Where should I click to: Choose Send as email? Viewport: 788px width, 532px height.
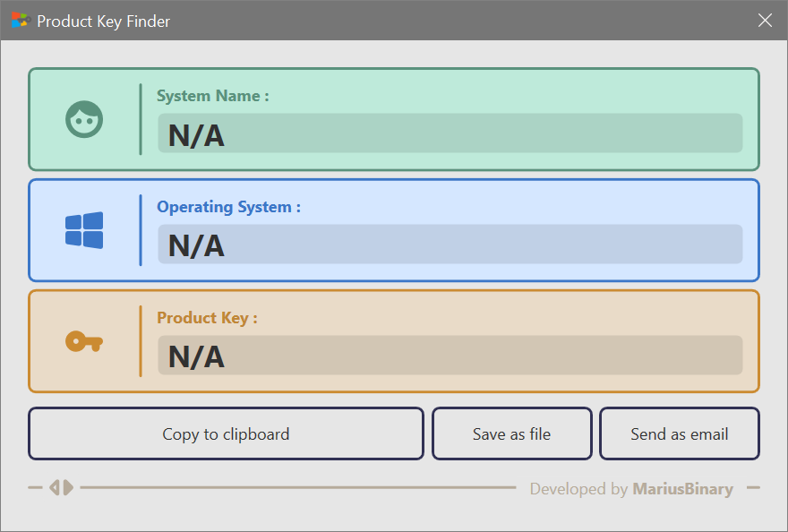tap(679, 434)
